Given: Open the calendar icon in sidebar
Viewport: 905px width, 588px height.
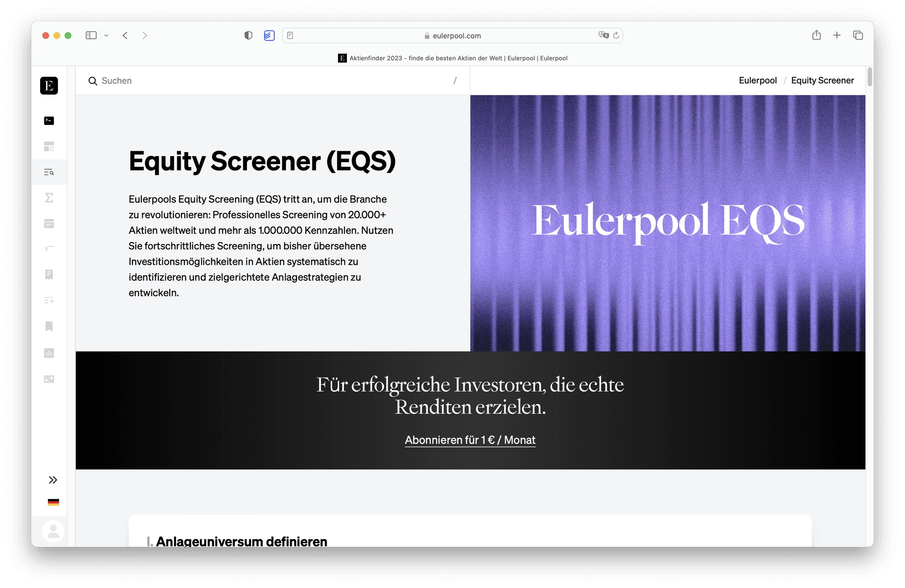Looking at the screenshot, I should (49, 223).
